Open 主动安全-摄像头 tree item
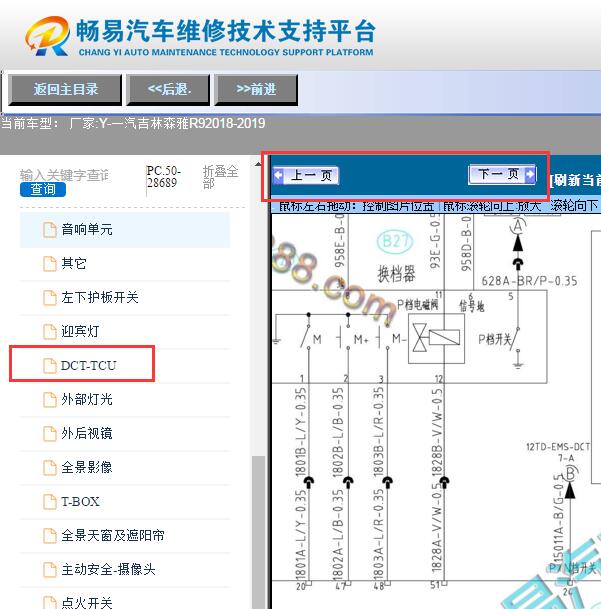Screen dimensions: 601x609 124,569
